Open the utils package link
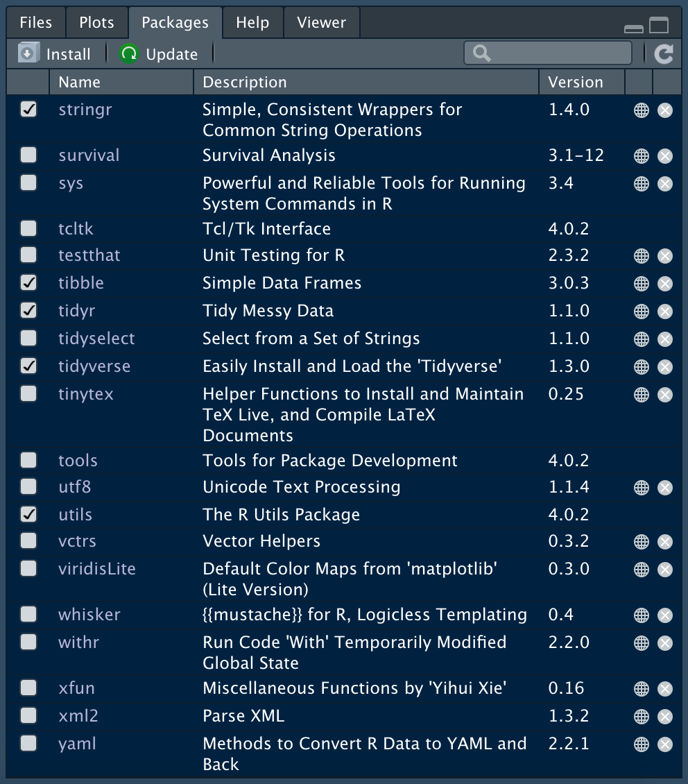This screenshot has width=688, height=784. click(76, 515)
